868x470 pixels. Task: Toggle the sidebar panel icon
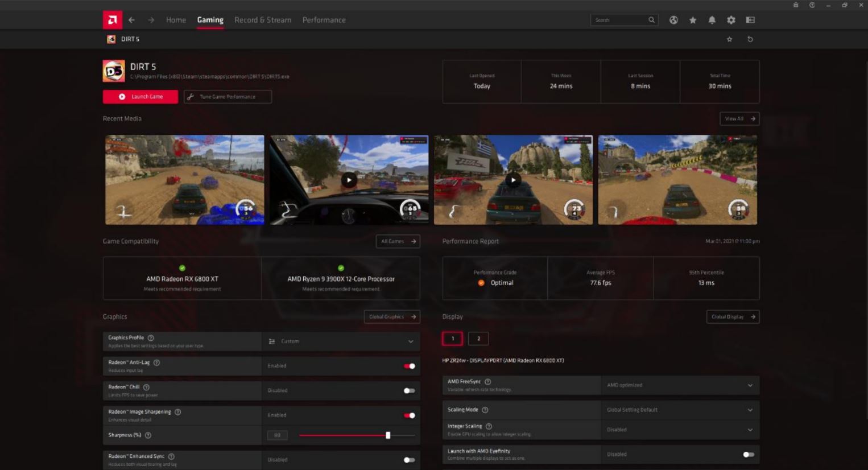coord(750,20)
